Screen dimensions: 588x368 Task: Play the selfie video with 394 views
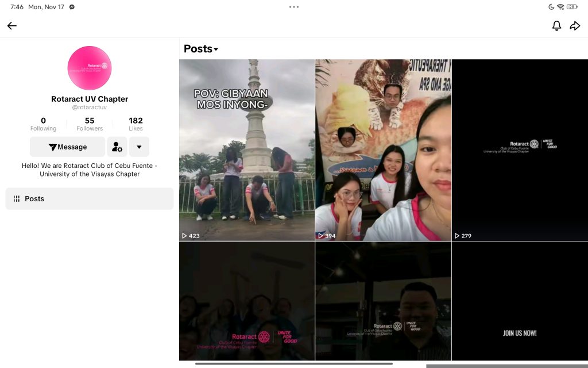pos(383,149)
